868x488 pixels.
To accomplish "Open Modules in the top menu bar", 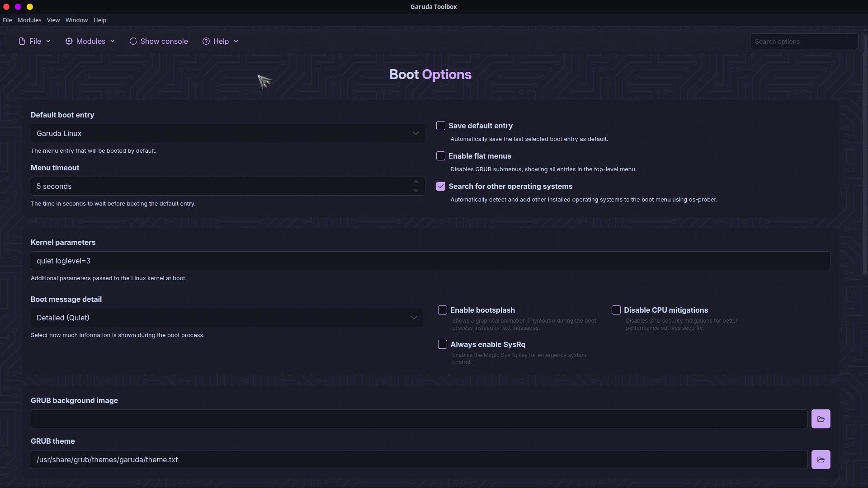I will tap(29, 20).
